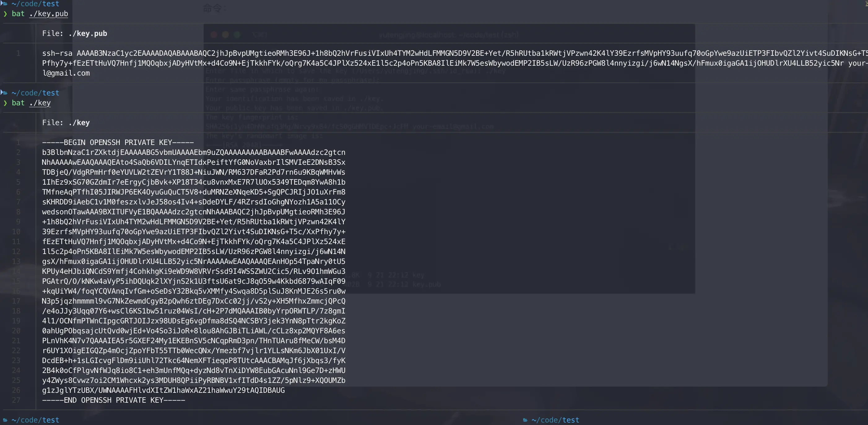The width and height of the screenshot is (868, 425).
Task: Click the key line starting 'DcdEB+h+1sLGIcvgFlDm9'
Action: click(x=194, y=361)
